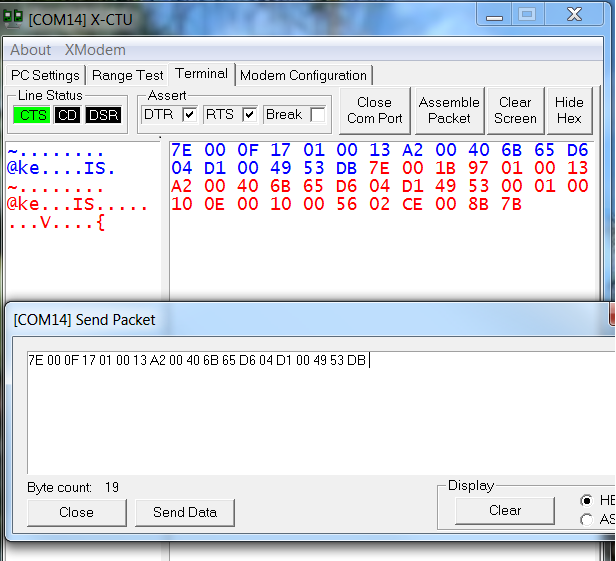Toggle the DTR assert checkbox
The width and height of the screenshot is (616, 561).
click(x=189, y=115)
